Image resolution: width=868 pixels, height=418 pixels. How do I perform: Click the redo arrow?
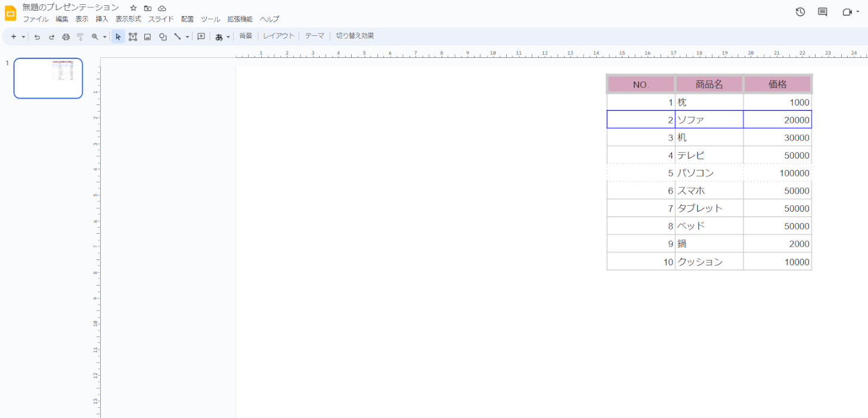(x=51, y=36)
